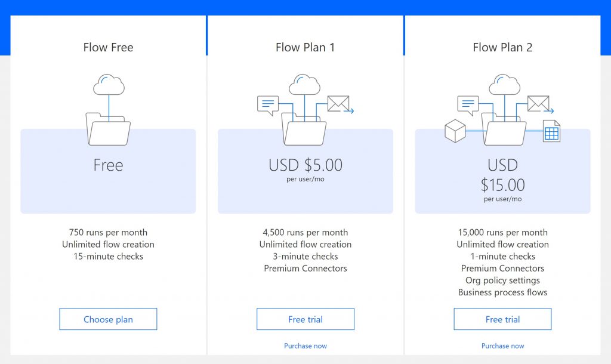Start a Free trial of Flow Plan 2

pos(502,319)
